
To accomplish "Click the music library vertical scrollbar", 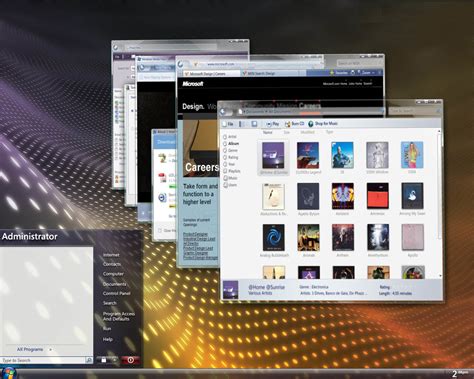I will coord(440,203).
